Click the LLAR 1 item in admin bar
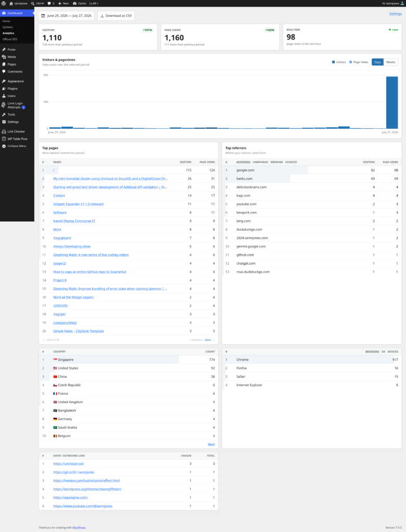Viewport: 406px width, 532px height. (x=94, y=4)
